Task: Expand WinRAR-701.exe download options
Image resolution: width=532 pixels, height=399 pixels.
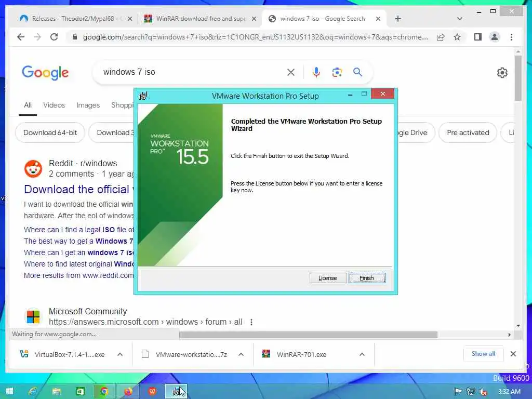Action: (362, 354)
